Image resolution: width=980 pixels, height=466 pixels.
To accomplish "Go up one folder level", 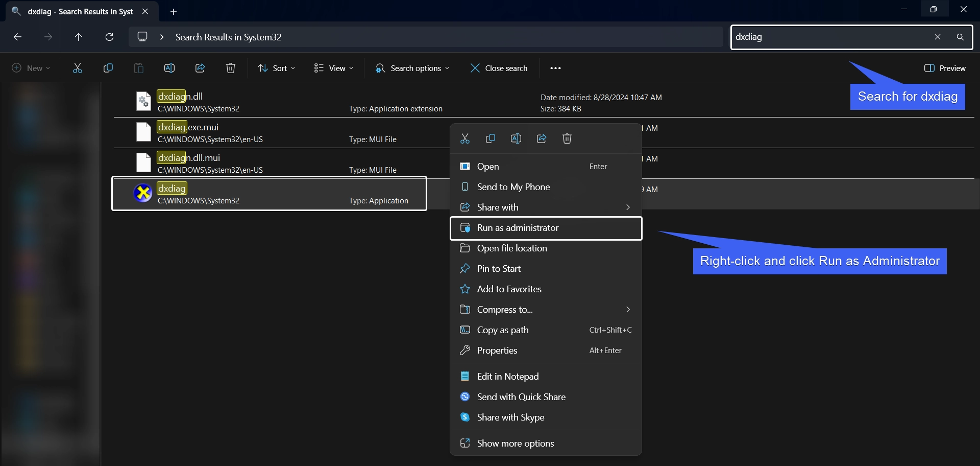I will tap(79, 37).
